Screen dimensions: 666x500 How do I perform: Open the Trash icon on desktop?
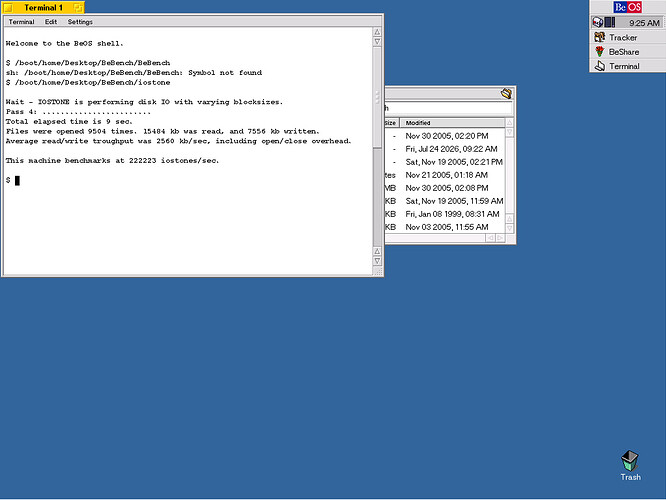[x=630, y=461]
